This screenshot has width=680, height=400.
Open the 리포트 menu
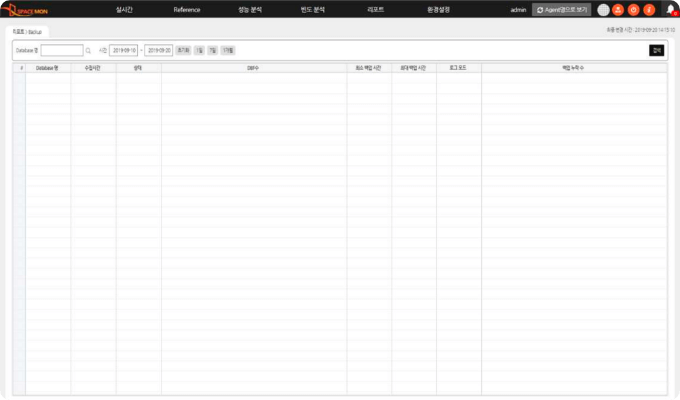tap(376, 10)
